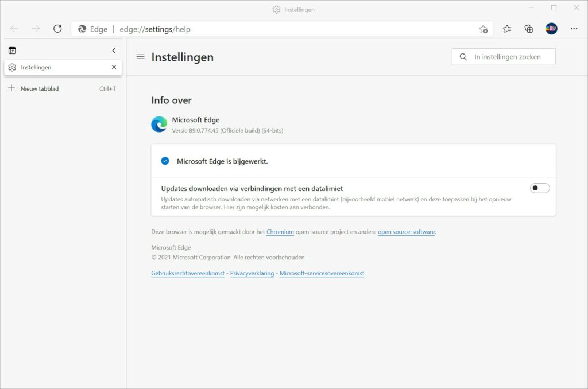
Task: Click the browser refresh button
Action: click(57, 29)
